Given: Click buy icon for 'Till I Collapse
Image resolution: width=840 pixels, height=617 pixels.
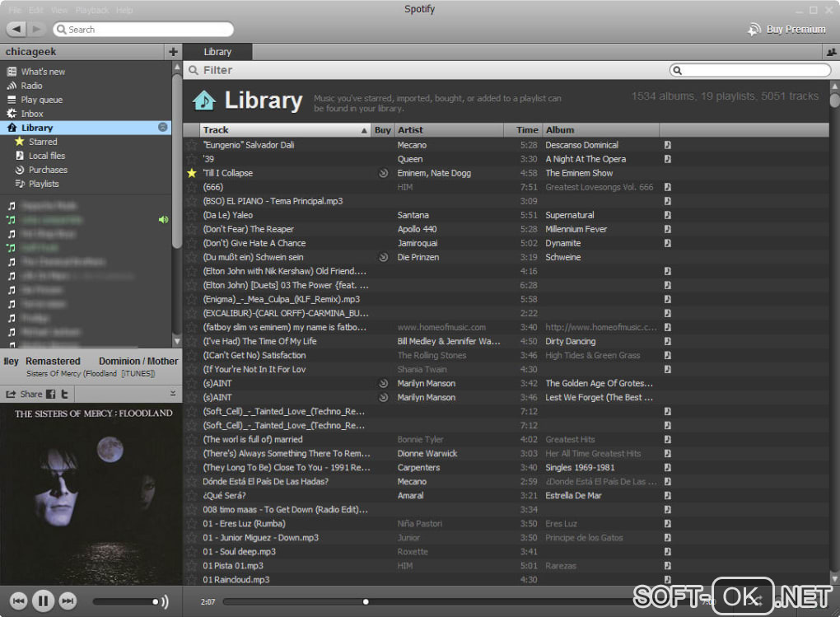Looking at the screenshot, I should tap(383, 173).
